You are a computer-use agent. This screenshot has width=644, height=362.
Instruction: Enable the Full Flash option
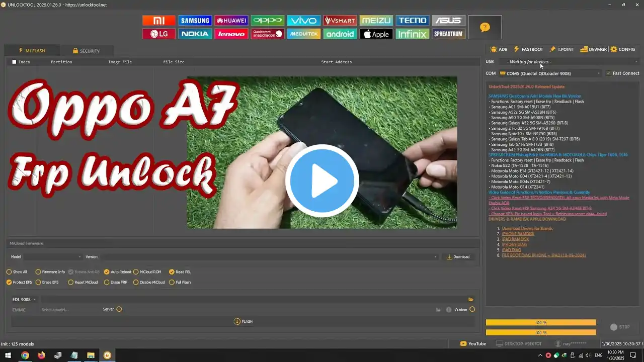coord(180,283)
